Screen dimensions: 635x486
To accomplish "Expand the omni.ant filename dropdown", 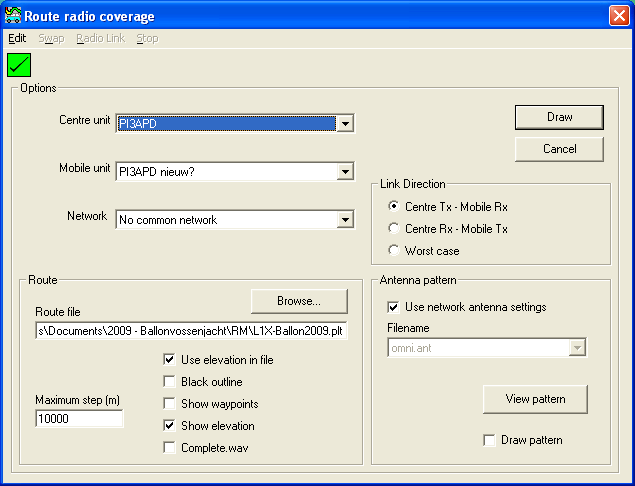I will 577,348.
